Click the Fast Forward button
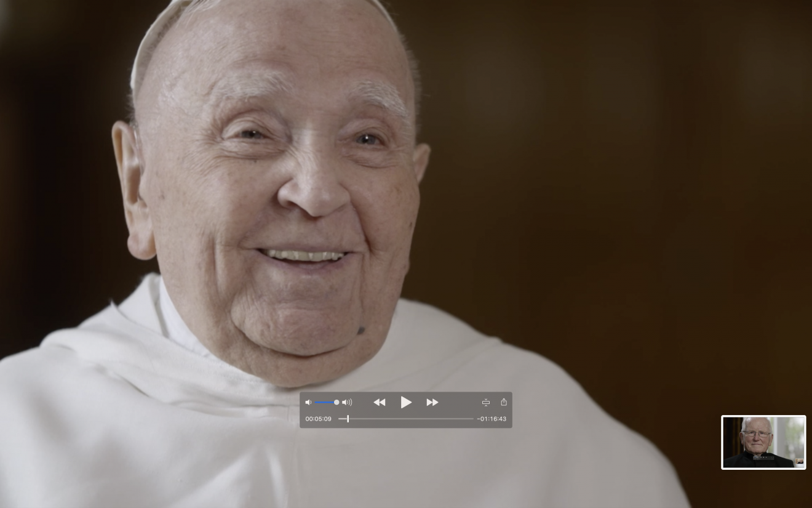Screen dimensions: 812x508 (x=432, y=402)
